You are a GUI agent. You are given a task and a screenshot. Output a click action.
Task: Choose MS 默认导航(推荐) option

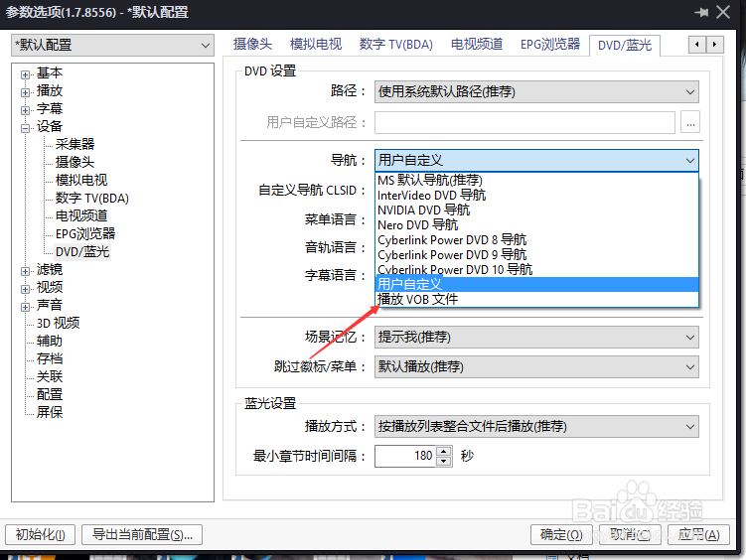(536, 180)
